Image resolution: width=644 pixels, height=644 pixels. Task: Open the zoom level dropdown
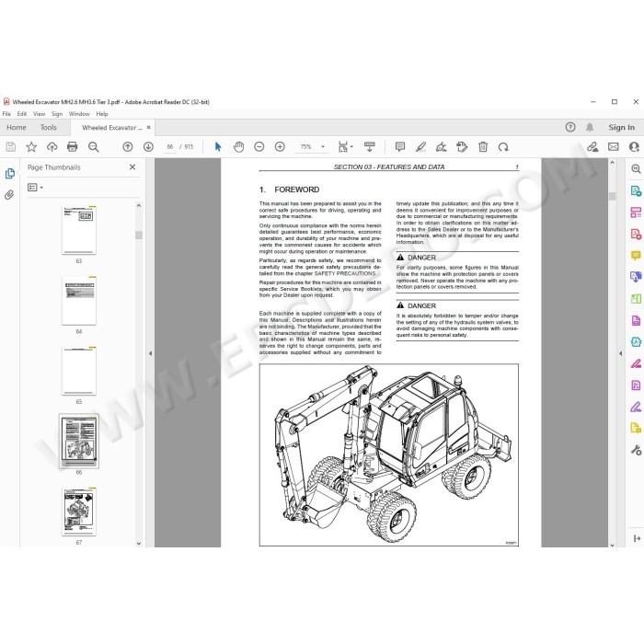point(322,146)
